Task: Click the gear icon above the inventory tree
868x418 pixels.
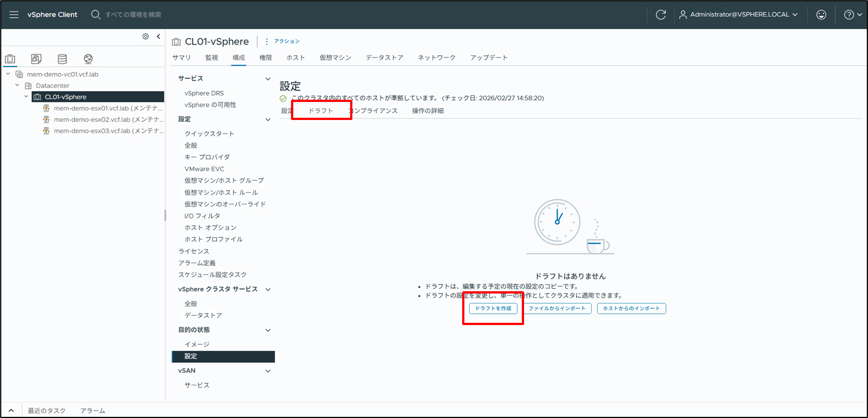Action: 145,36
